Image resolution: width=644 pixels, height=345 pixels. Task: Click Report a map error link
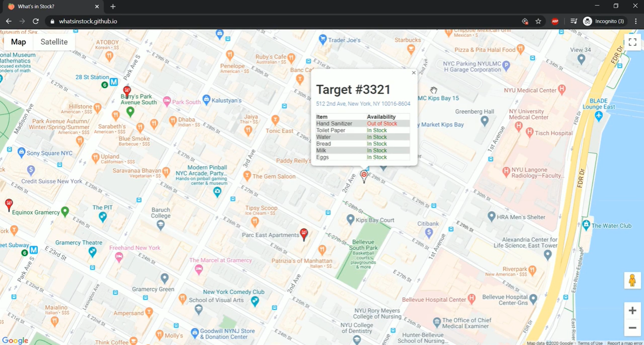pyautogui.click(x=625, y=343)
